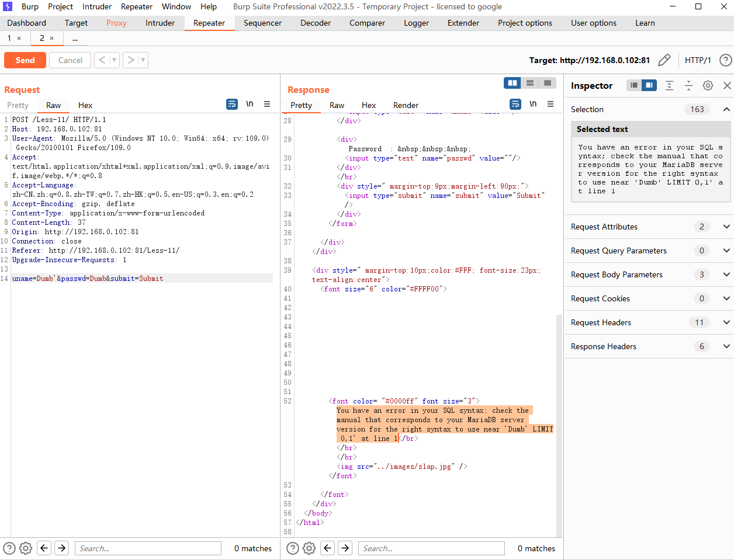Viewport: 734px width, 560px height.
Task: Switch to the Proxy tab
Action: point(116,23)
